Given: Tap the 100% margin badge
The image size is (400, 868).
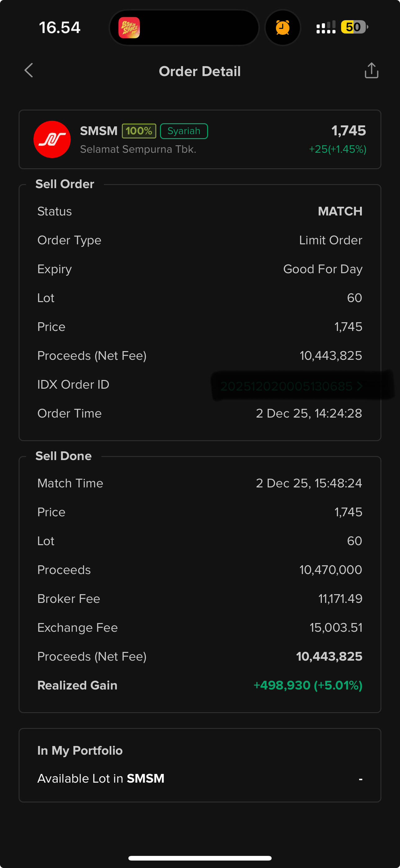Looking at the screenshot, I should 139,131.
